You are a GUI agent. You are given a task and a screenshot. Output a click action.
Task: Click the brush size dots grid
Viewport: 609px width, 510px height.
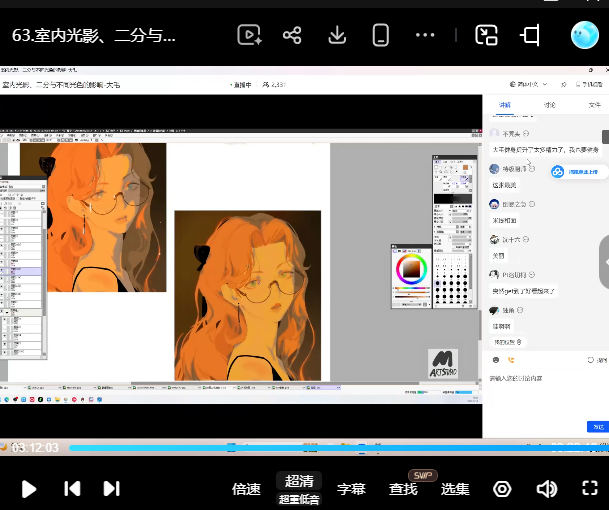click(x=451, y=280)
